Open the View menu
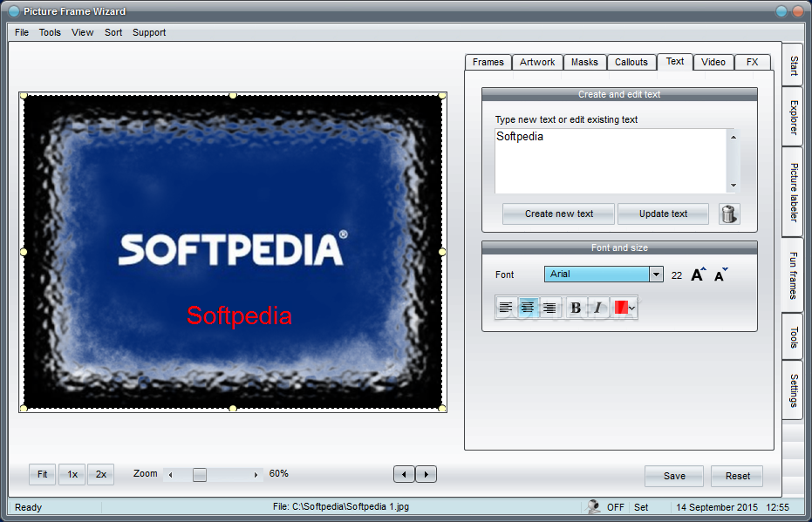Screen dimensions: 812x522 pos(82,32)
